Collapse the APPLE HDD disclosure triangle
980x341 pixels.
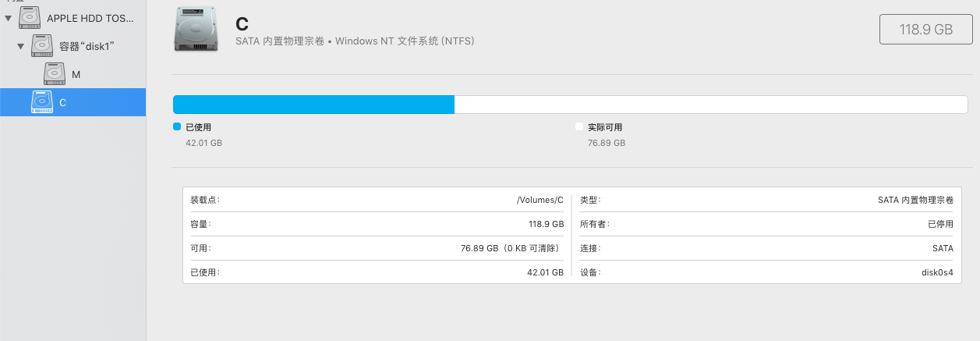9,17
